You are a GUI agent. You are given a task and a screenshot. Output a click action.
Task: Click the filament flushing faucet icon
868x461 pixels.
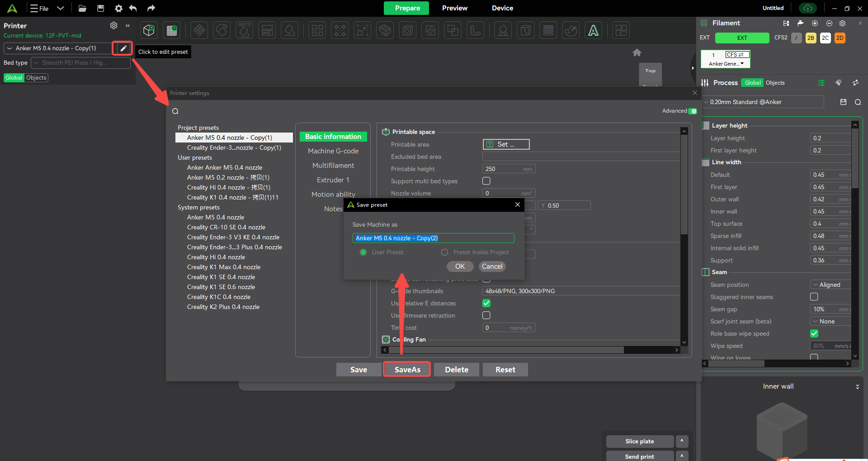pyautogui.click(x=800, y=23)
